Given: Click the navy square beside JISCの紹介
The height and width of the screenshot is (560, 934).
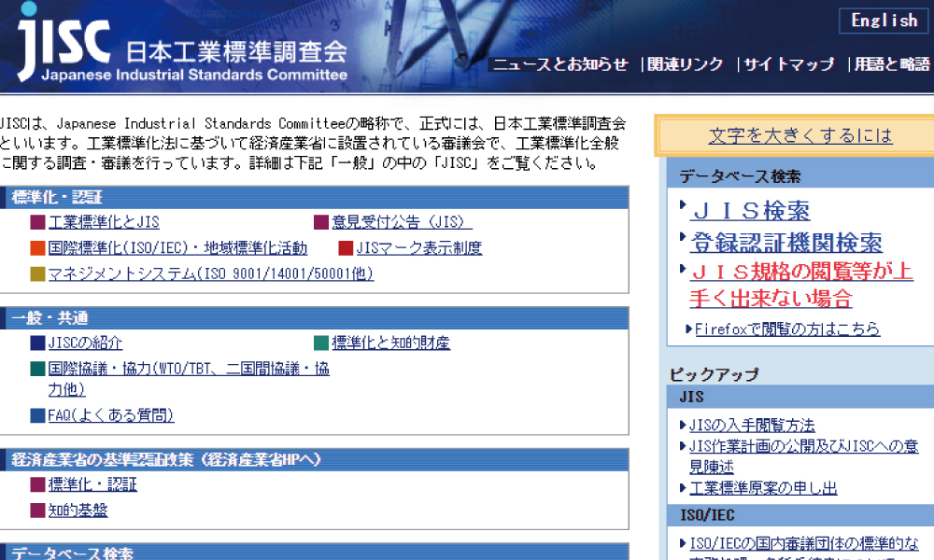Looking at the screenshot, I should [37, 343].
